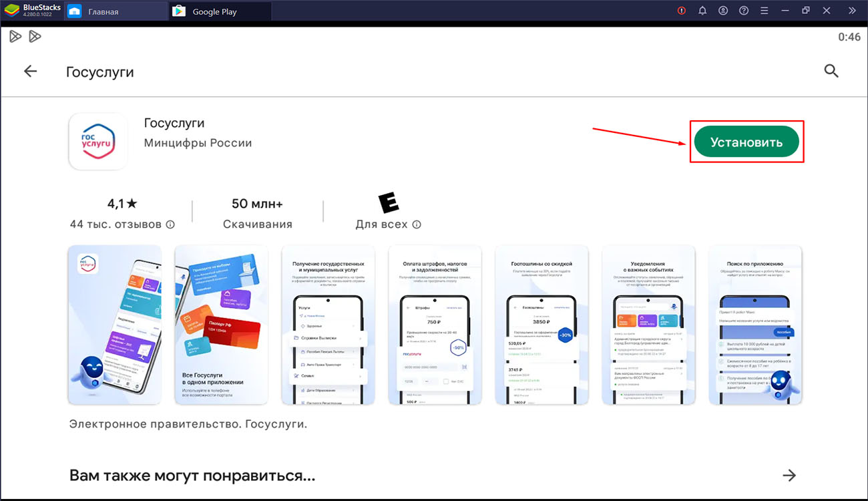Click the green Установить button

pyautogui.click(x=746, y=142)
